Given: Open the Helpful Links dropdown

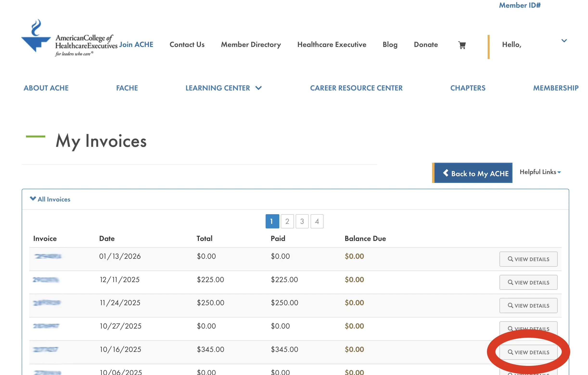Looking at the screenshot, I should pos(540,172).
